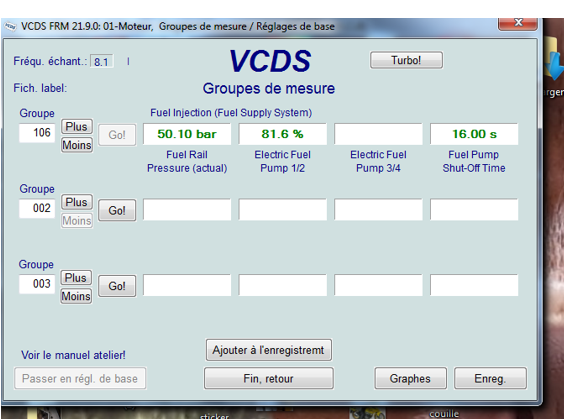The height and width of the screenshot is (419, 564).
Task: Click the 81.6 % fuel pump value
Action: [283, 134]
